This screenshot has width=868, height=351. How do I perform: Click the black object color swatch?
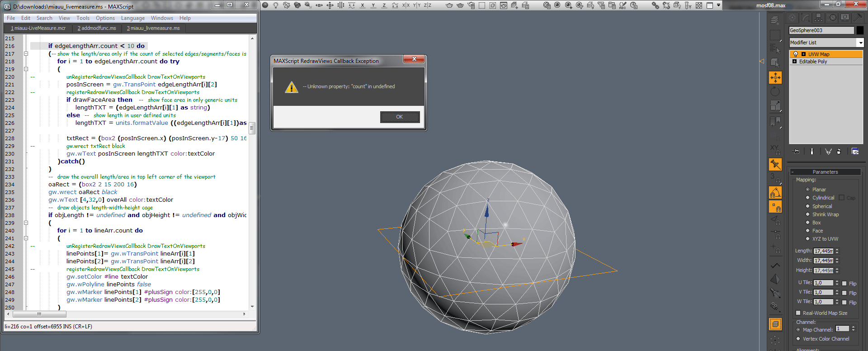pos(860,30)
